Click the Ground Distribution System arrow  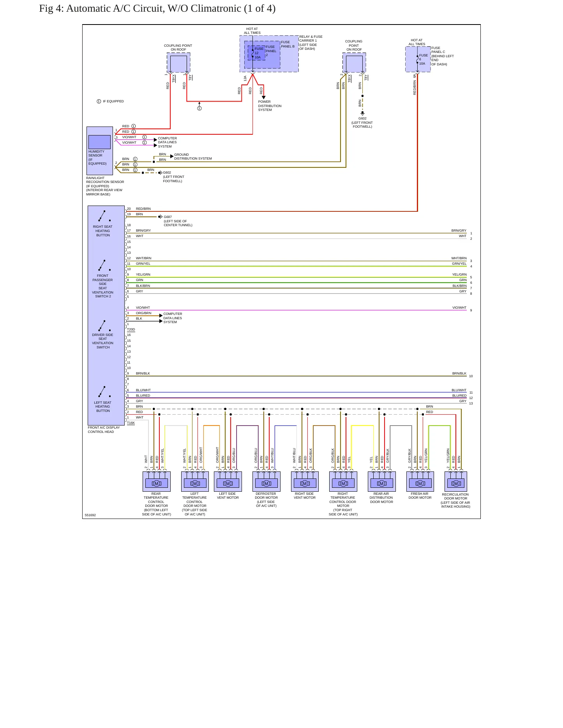coord(172,156)
